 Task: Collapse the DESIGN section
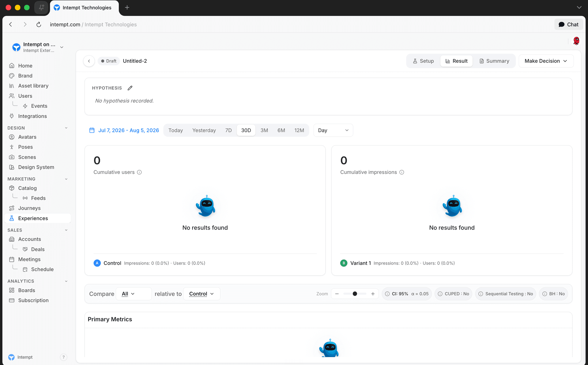pyautogui.click(x=66, y=128)
